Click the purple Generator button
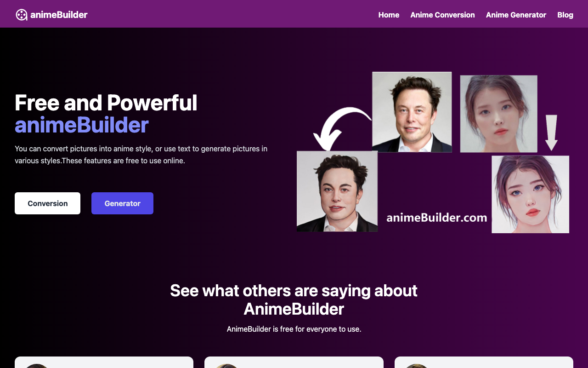The height and width of the screenshot is (368, 588). coord(122,203)
